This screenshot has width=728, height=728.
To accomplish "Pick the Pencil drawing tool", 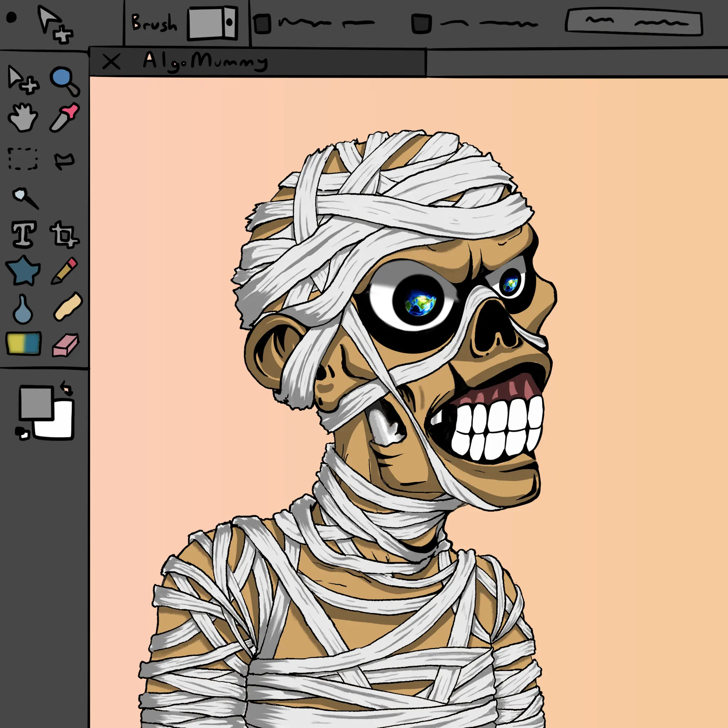I will (64, 270).
